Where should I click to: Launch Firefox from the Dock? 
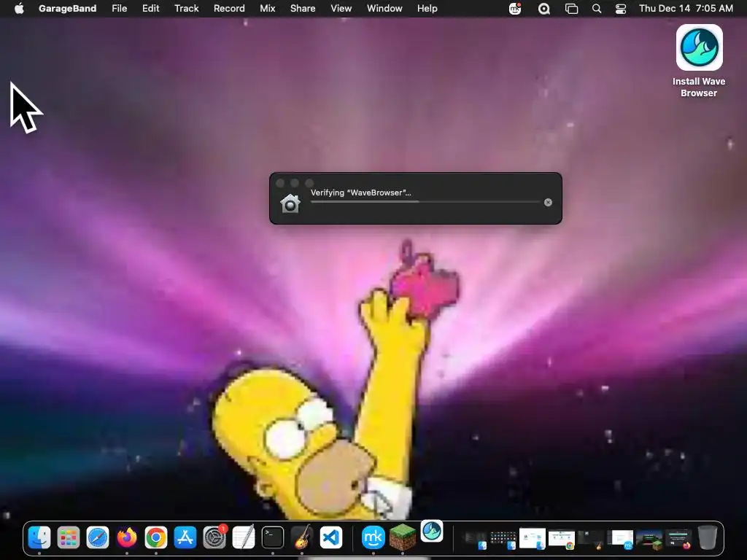(x=127, y=537)
